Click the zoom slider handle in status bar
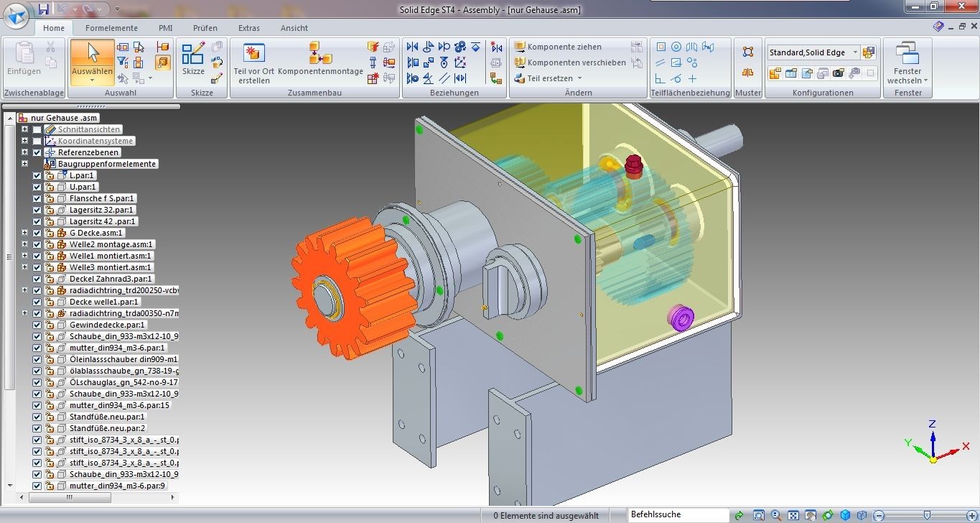The image size is (980, 523). 927,515
